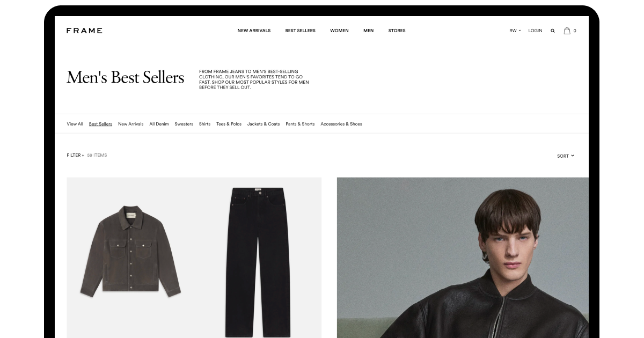Click the search magnifier icon
Screen dimensions: 644x338
coord(553,31)
